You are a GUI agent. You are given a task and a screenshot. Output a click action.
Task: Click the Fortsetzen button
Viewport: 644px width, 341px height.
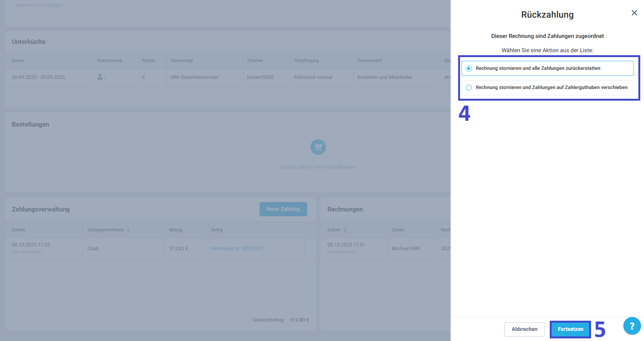[x=570, y=329]
